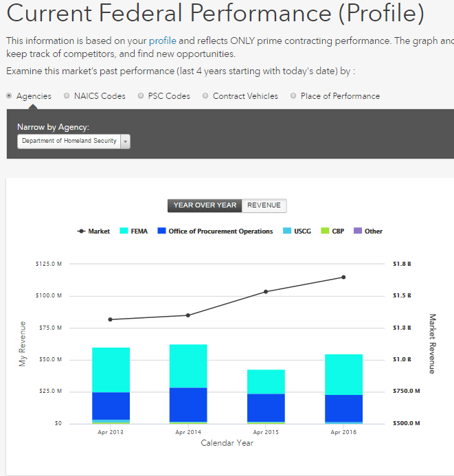Click the $125.0 M left axis value
Image resolution: width=454 pixels, height=476 pixels.
[49, 264]
